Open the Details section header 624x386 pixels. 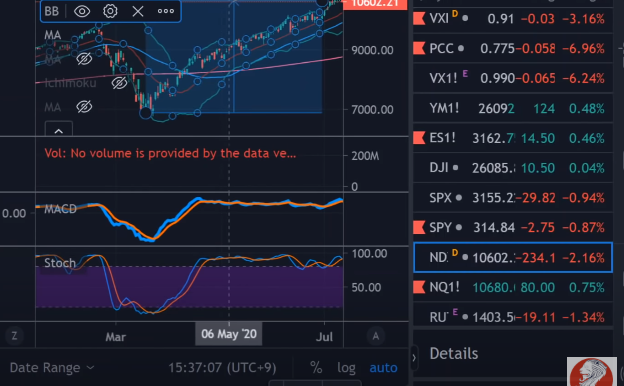coord(454,353)
